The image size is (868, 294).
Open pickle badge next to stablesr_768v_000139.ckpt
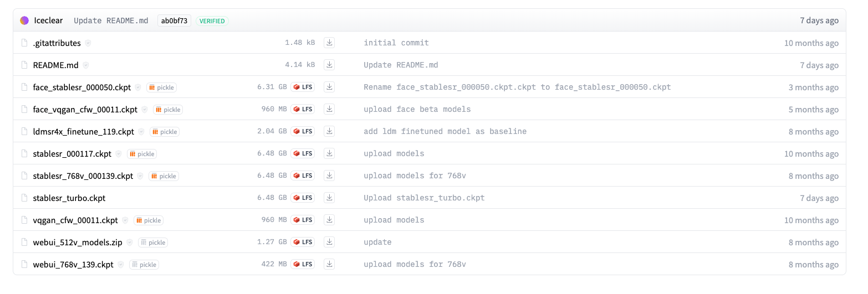click(164, 176)
